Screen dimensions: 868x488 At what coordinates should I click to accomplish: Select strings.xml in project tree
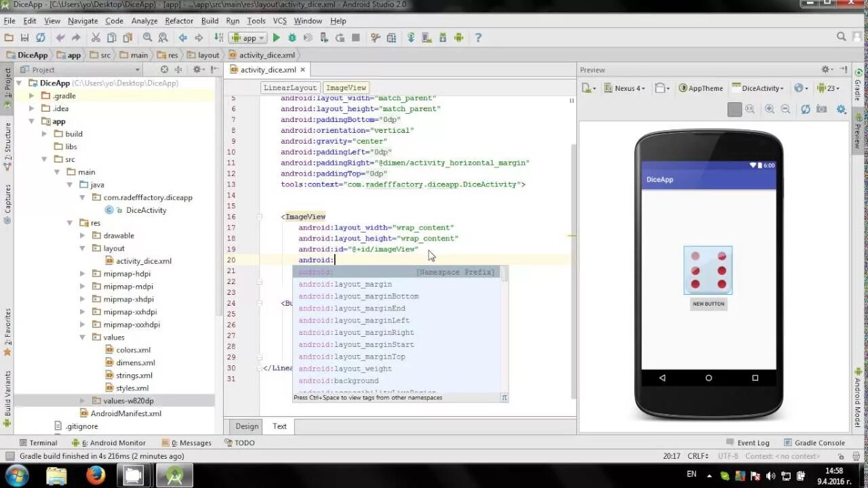click(x=134, y=375)
